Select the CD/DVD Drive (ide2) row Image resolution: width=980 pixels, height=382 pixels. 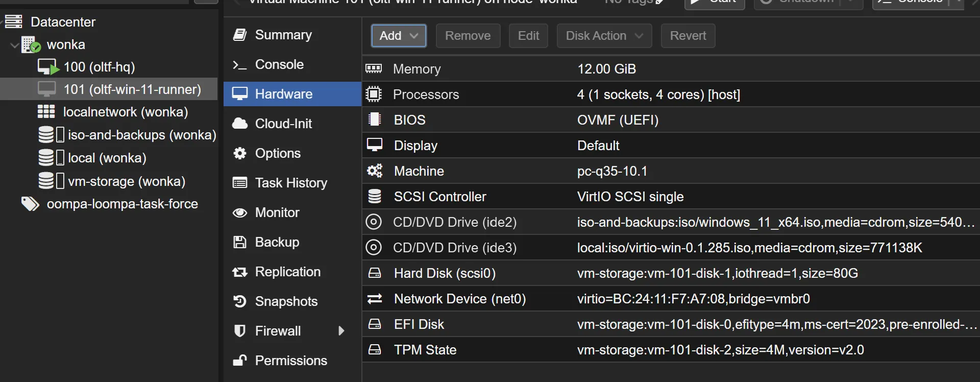click(671, 222)
